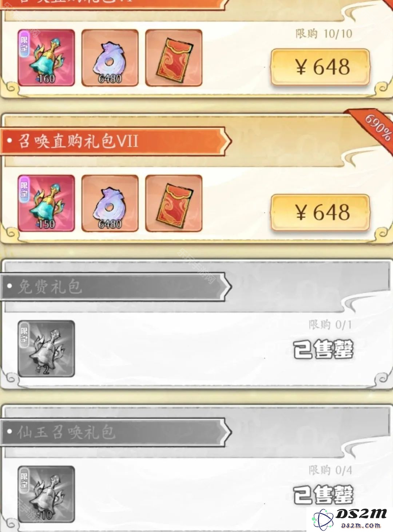
Task: Open the DS2M watermark logo
Action: (x=349, y=519)
